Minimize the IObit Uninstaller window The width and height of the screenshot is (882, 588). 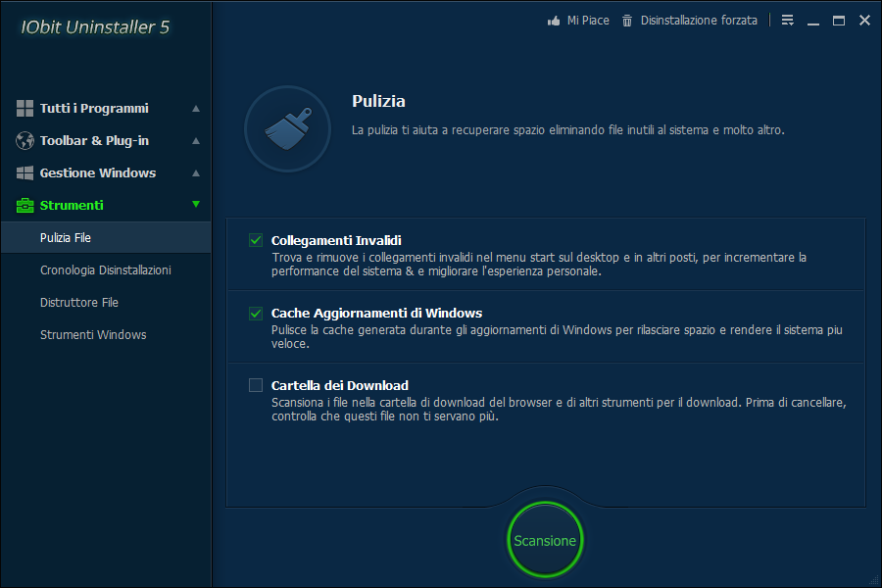813,21
